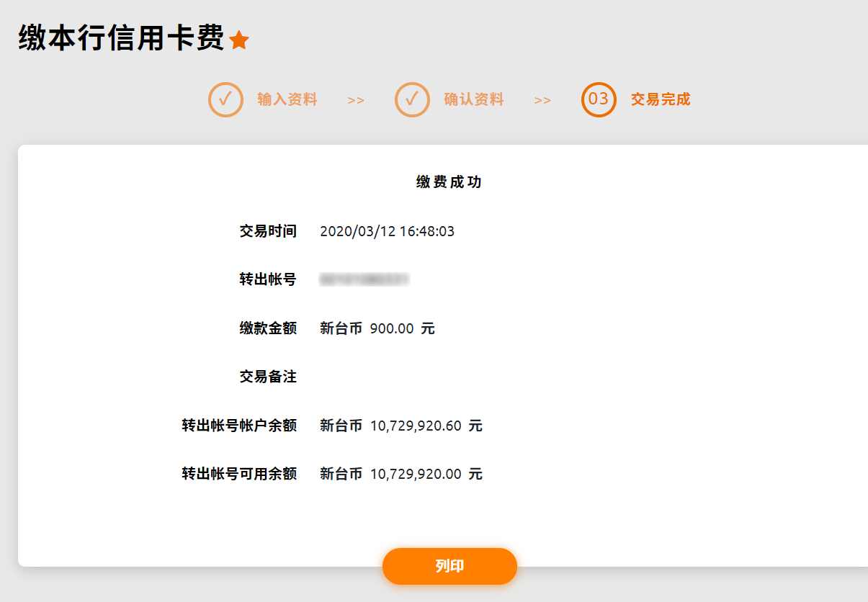
Task: Click the 缴款金额 label
Action: click(268, 328)
